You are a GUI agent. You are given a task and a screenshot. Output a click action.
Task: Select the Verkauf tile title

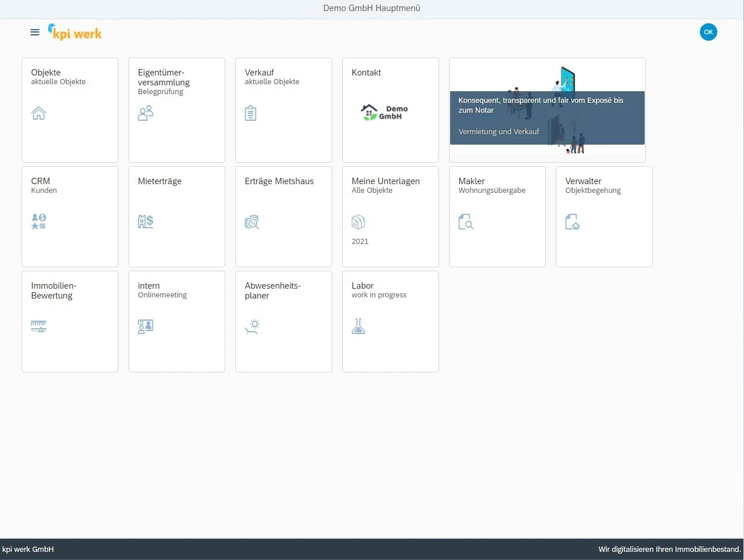[259, 73]
